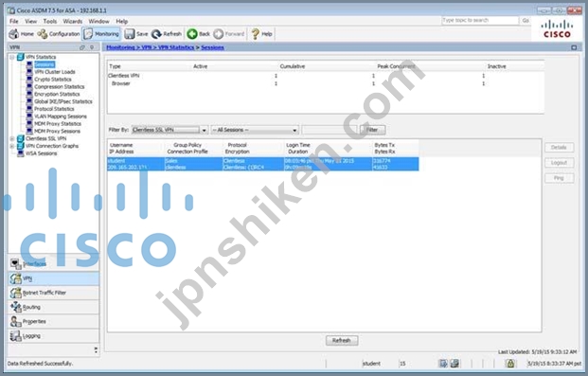588x376 pixels.
Task: Click the search topic input field
Action: 480,20
